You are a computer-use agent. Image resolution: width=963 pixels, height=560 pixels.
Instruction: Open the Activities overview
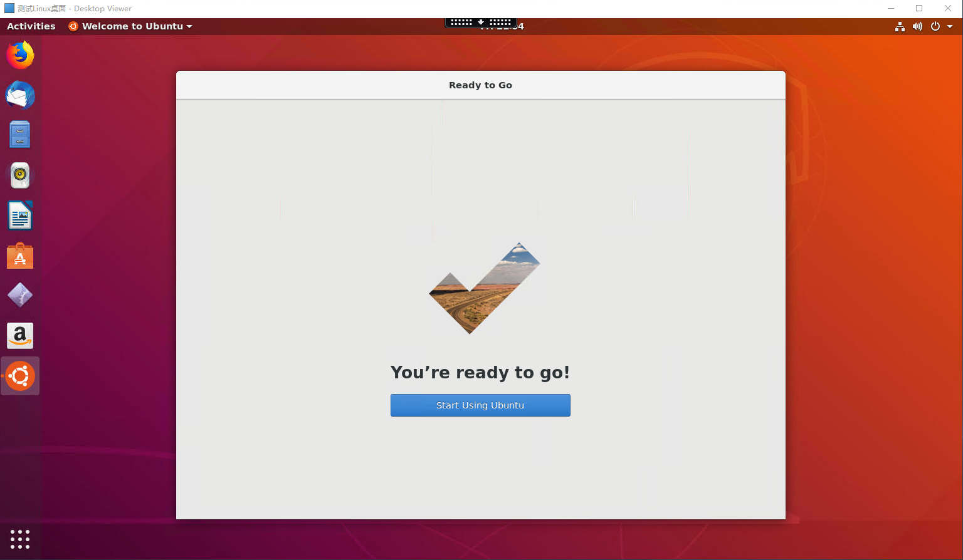click(x=31, y=26)
